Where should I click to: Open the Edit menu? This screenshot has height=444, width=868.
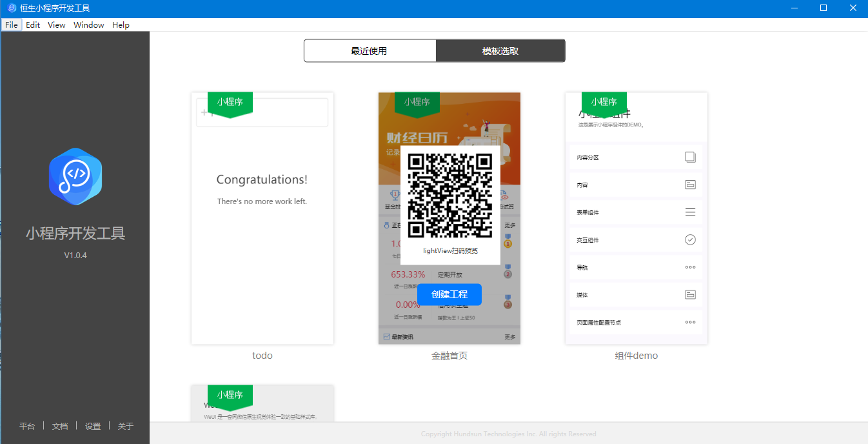(x=33, y=25)
